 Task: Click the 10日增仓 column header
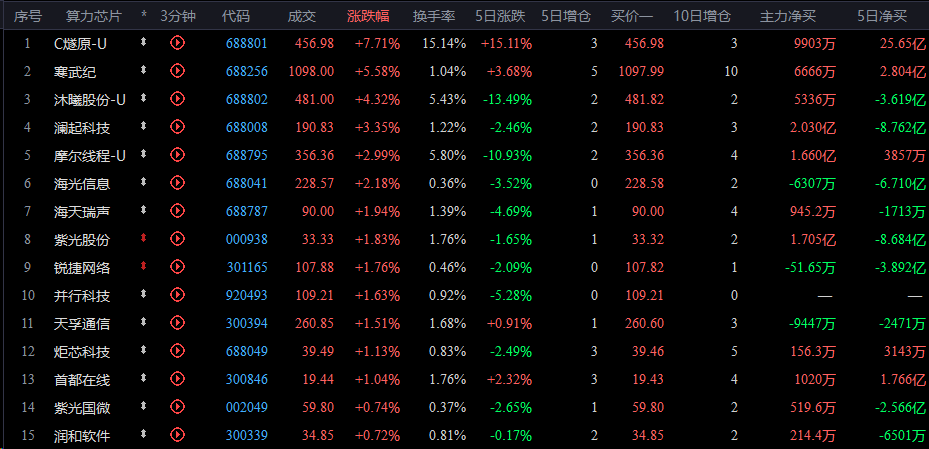[x=702, y=17]
